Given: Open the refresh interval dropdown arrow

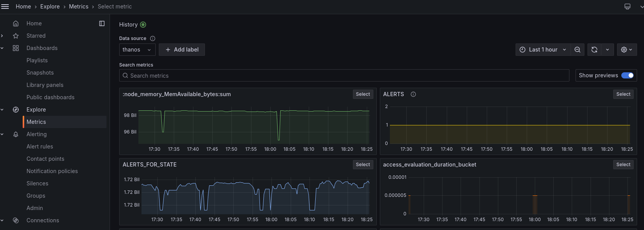Looking at the screenshot, I should click(x=607, y=50).
